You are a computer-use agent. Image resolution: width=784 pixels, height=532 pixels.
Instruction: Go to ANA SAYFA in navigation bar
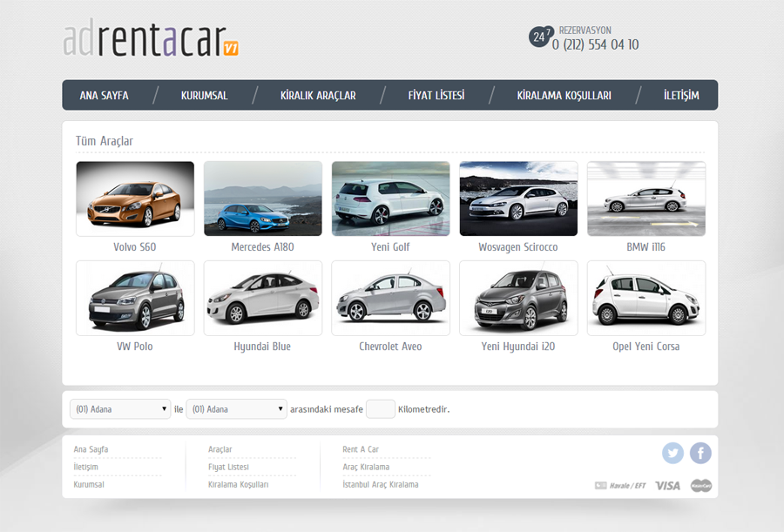(104, 95)
